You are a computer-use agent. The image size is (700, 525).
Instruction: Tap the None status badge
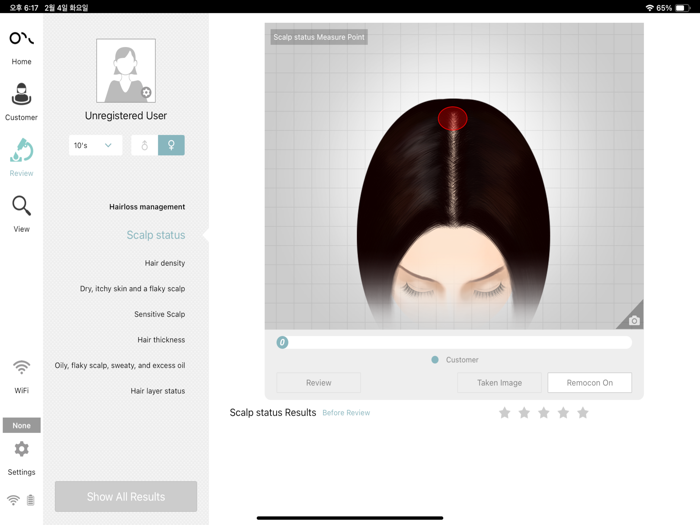[x=21, y=425]
